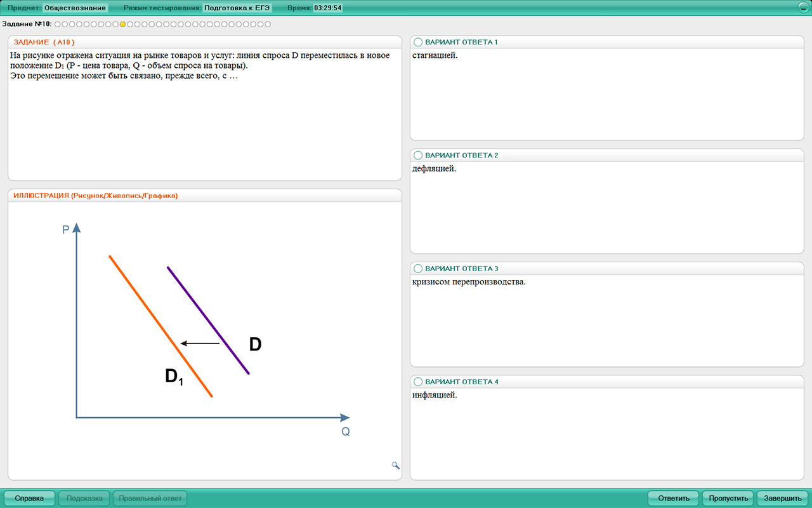Click the round minimize icon in top-right corner
Image resolution: width=812 pixels, height=508 pixels.
[802, 8]
